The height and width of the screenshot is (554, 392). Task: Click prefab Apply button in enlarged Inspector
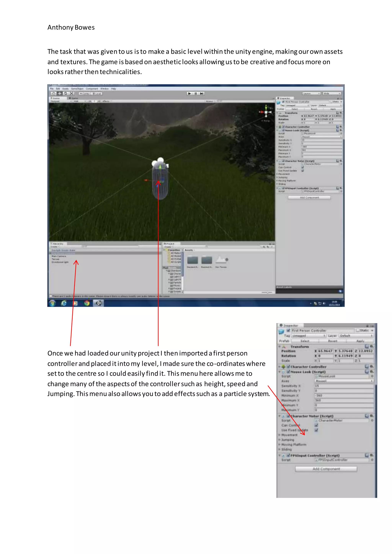point(360,341)
